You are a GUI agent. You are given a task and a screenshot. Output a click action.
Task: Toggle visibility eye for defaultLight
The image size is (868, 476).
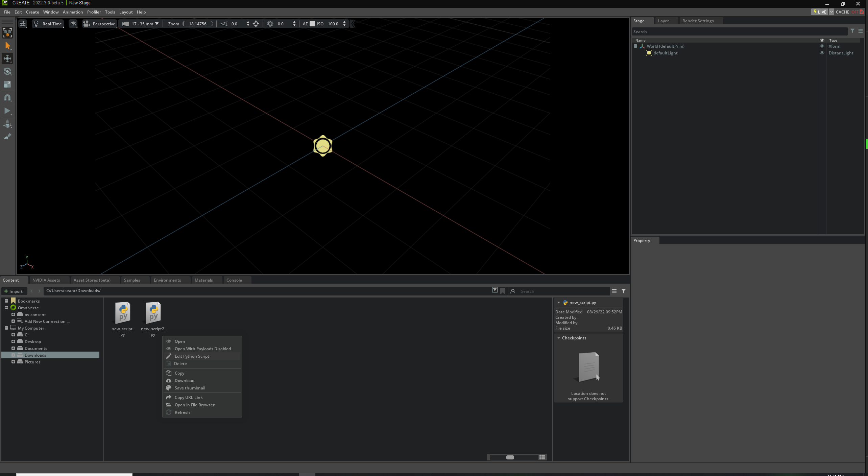822,53
